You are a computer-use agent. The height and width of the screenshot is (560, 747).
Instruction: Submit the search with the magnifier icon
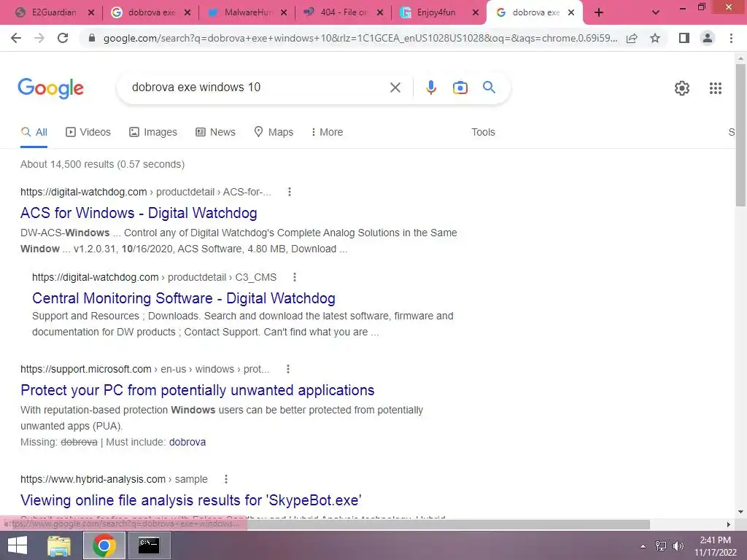(x=489, y=87)
